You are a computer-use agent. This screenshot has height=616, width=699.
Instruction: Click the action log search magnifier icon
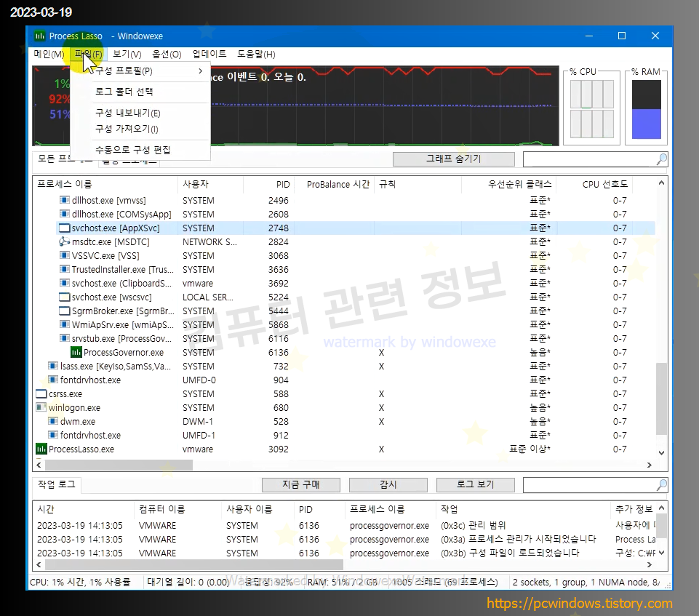[x=662, y=484]
